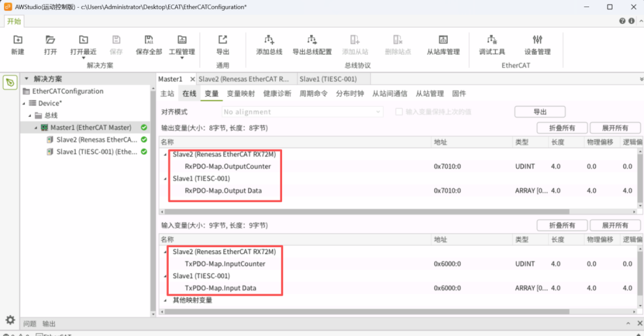
Task: Expand the bottom panel with caret
Action: pyautogui.click(x=628, y=323)
